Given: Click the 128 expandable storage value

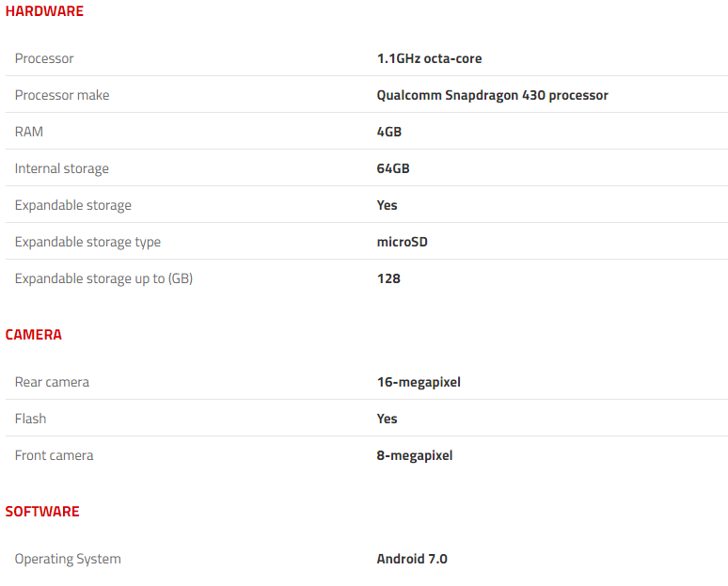Looking at the screenshot, I should click(388, 278).
